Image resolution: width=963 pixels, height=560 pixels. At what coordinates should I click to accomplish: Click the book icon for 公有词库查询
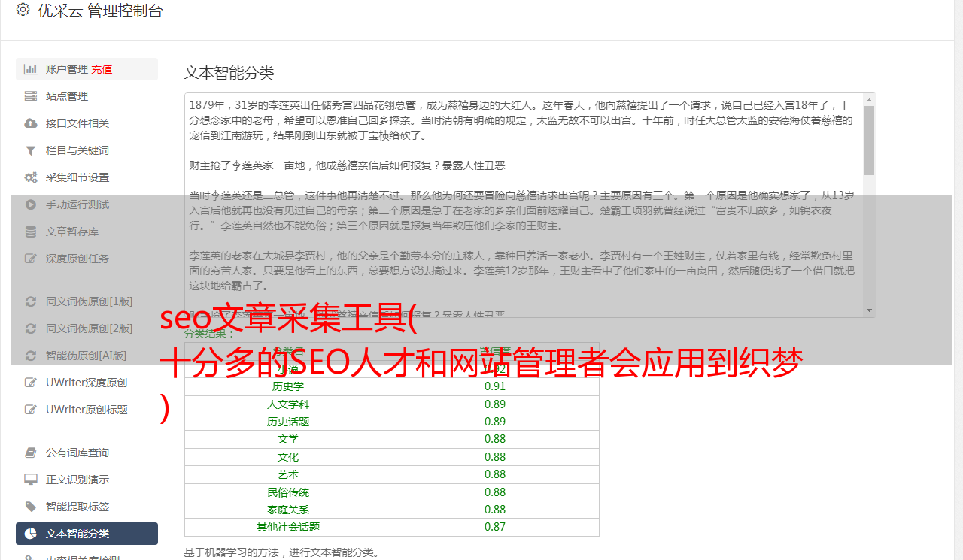point(31,453)
